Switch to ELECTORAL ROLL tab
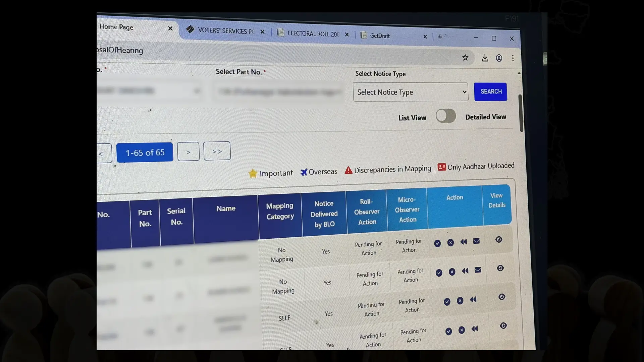Viewport: 644px width, 362px height. (313, 34)
